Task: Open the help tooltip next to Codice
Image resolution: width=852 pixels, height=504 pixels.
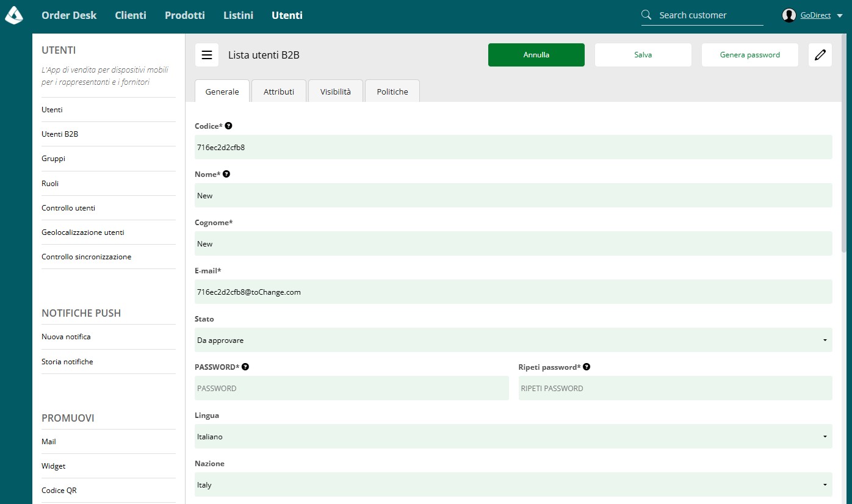Action: click(x=228, y=126)
